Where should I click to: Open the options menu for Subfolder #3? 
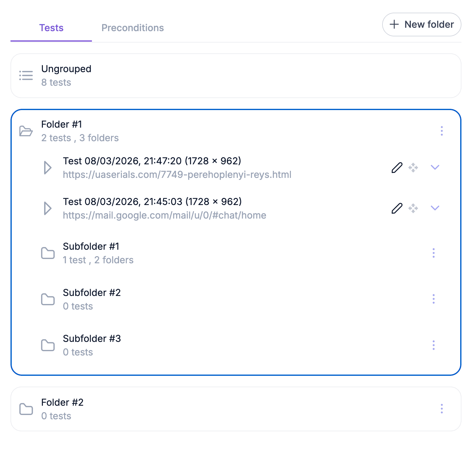coord(433,345)
